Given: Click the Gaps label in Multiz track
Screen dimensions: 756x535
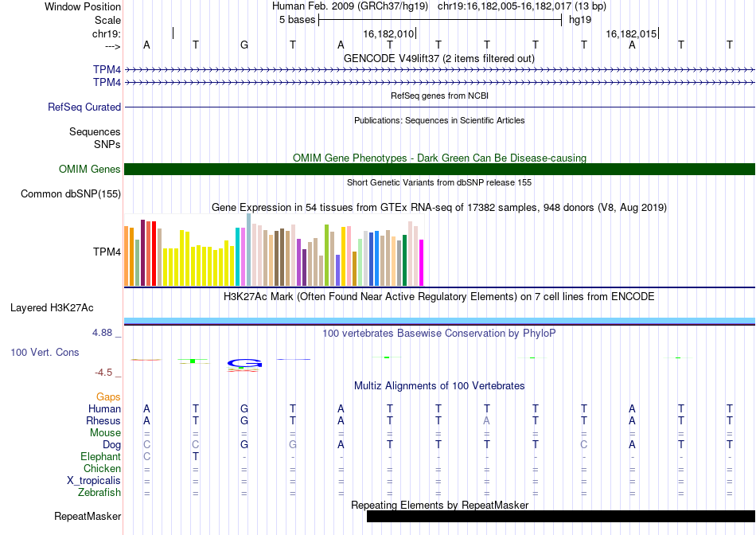Looking at the screenshot, I should [x=108, y=396].
